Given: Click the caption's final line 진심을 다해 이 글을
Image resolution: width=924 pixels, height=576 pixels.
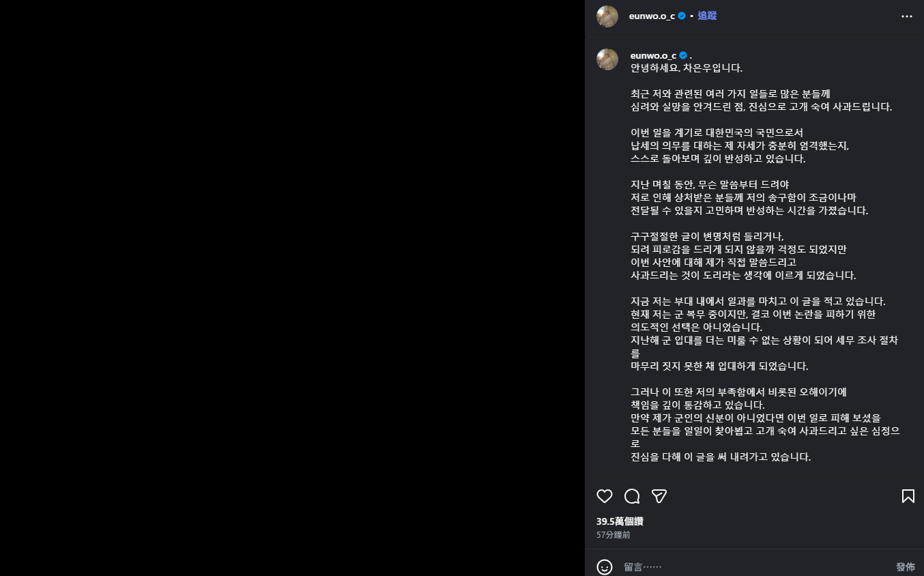Looking at the screenshot, I should 721,457.
